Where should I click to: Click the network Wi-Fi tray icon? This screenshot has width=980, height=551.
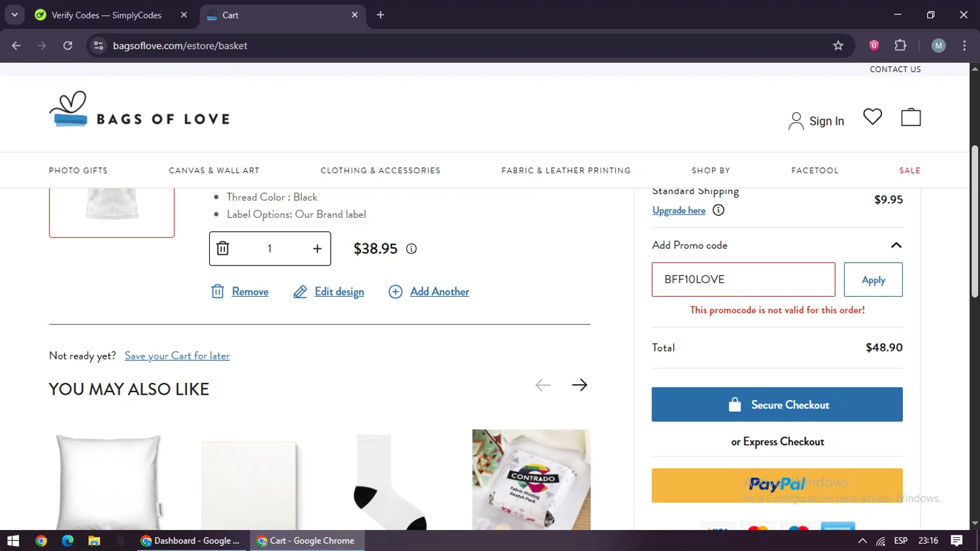tap(881, 541)
